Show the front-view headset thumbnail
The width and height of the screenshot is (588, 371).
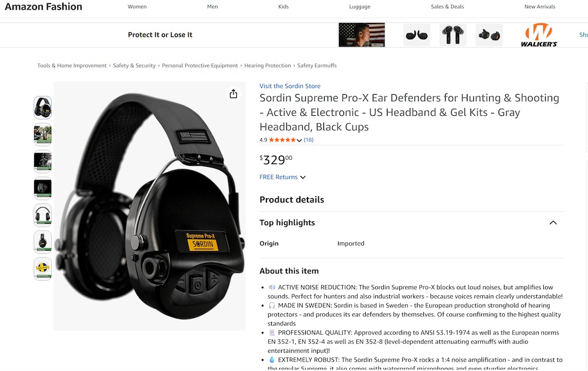click(x=43, y=215)
